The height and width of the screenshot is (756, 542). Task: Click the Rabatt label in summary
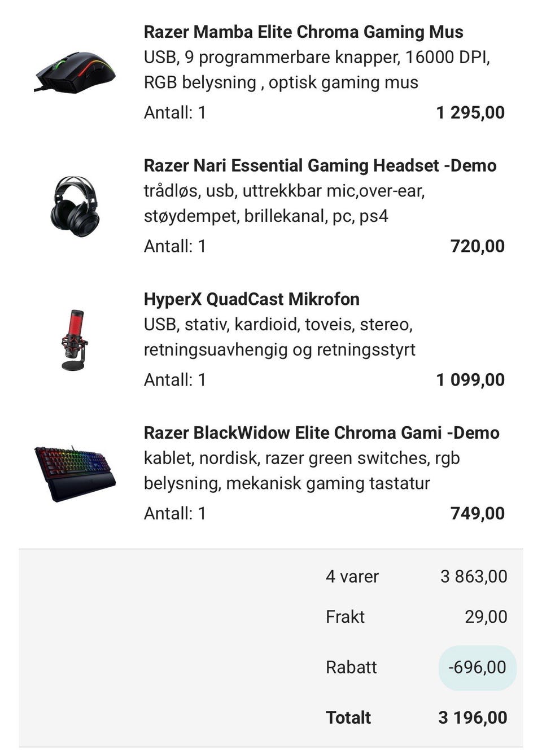(351, 667)
